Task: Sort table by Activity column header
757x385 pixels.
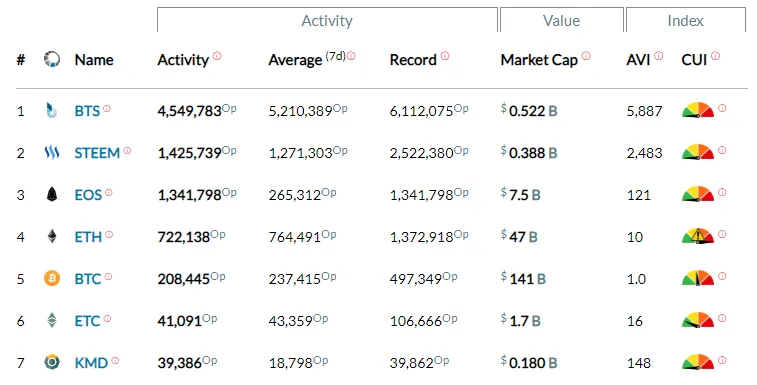Action: 183,60
